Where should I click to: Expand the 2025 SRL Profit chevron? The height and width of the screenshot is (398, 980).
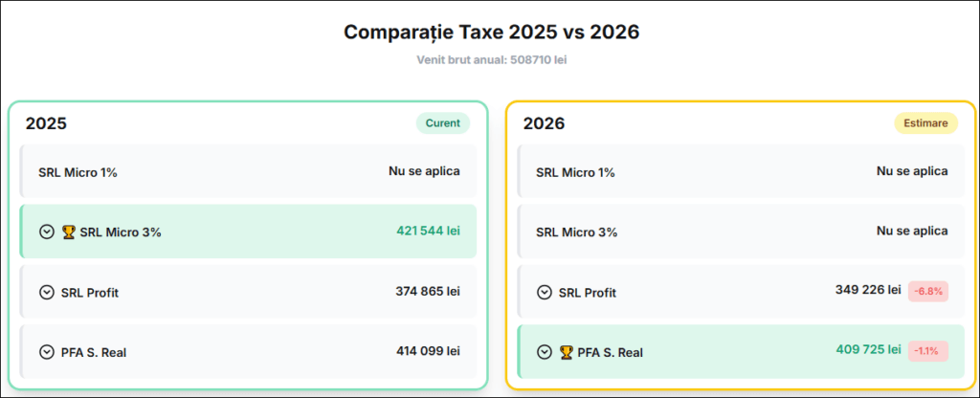[x=47, y=292]
